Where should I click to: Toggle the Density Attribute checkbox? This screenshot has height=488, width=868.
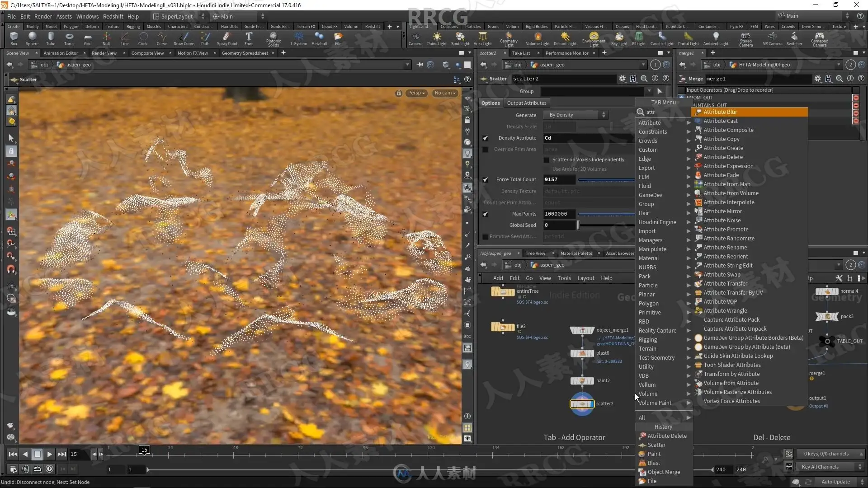click(486, 138)
